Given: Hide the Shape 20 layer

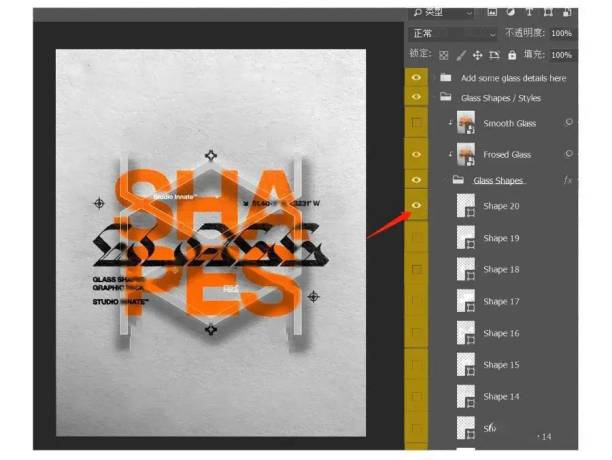Looking at the screenshot, I should coord(417,206).
